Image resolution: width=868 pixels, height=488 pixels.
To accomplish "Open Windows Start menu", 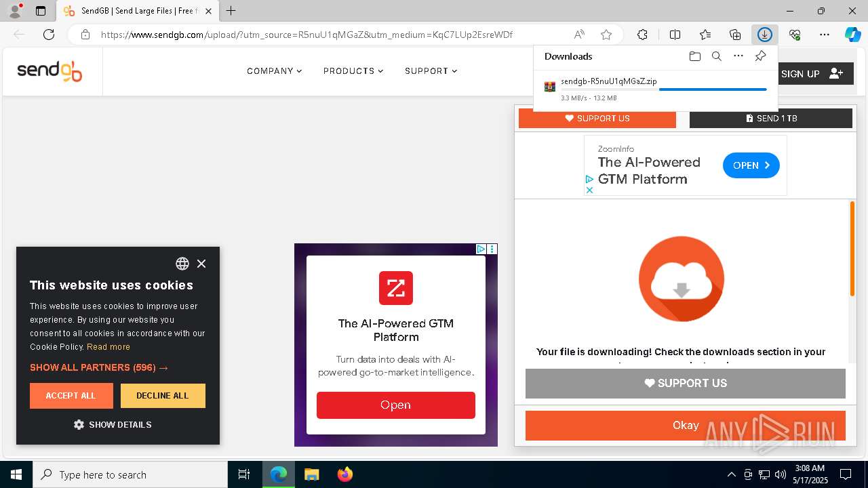I will coord(16,474).
